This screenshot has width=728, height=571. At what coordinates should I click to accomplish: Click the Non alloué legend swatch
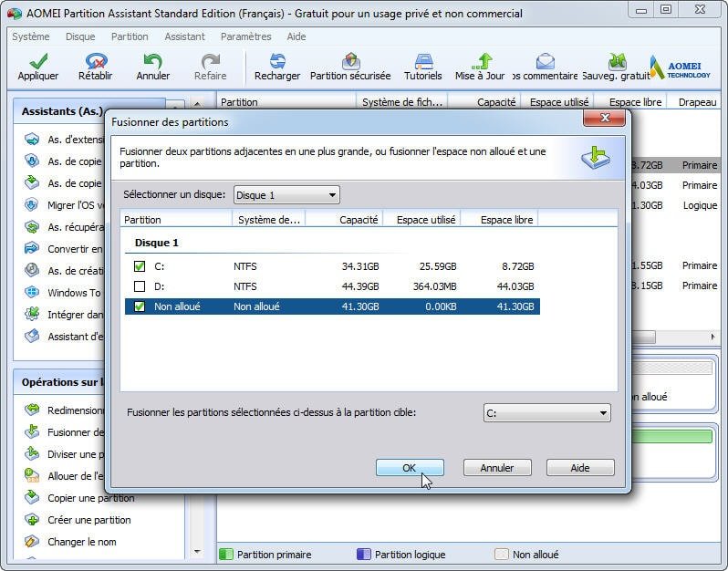click(502, 555)
